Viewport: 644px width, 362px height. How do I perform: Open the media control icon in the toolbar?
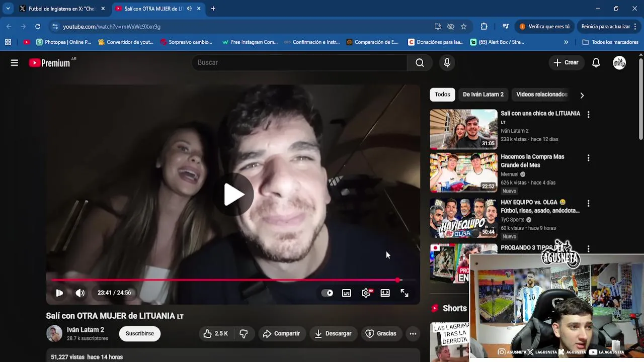click(x=505, y=27)
